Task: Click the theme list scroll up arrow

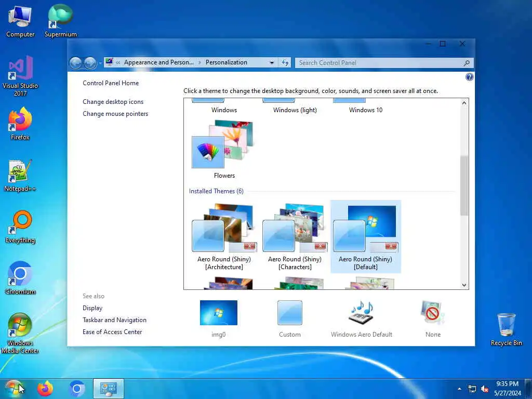Action: 464,103
